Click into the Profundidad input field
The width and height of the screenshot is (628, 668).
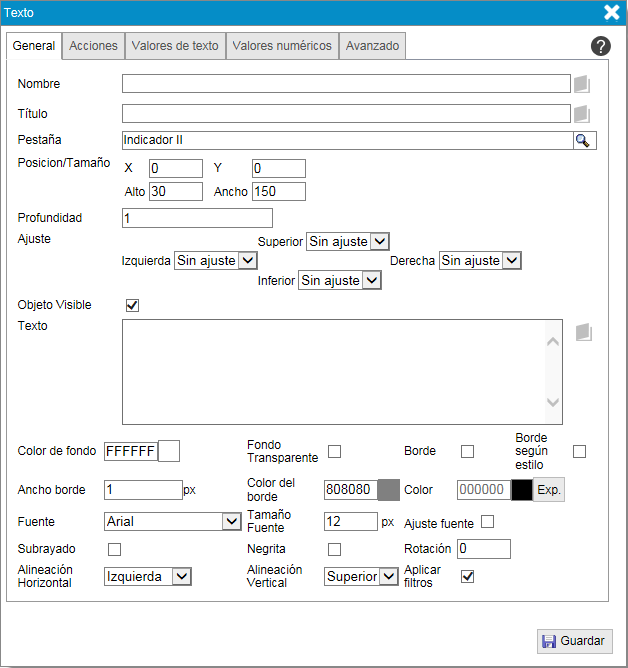(197, 218)
